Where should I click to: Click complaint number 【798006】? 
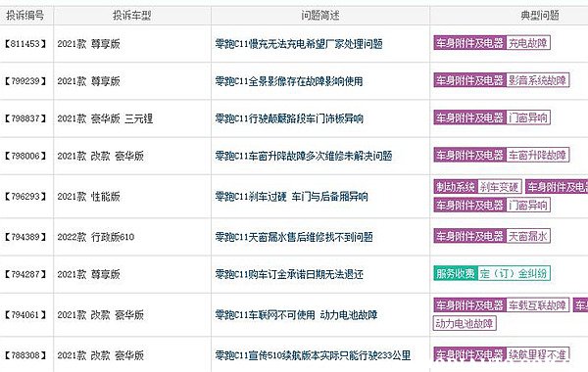pos(25,156)
